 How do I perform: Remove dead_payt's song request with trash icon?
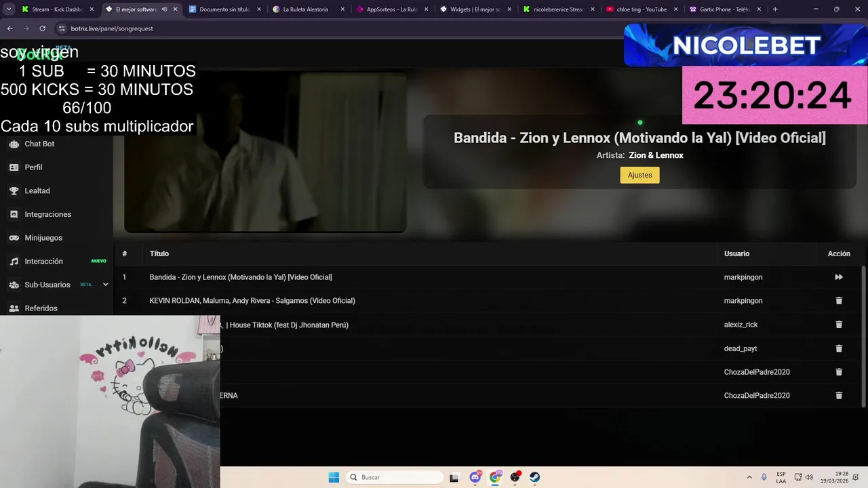click(839, 348)
